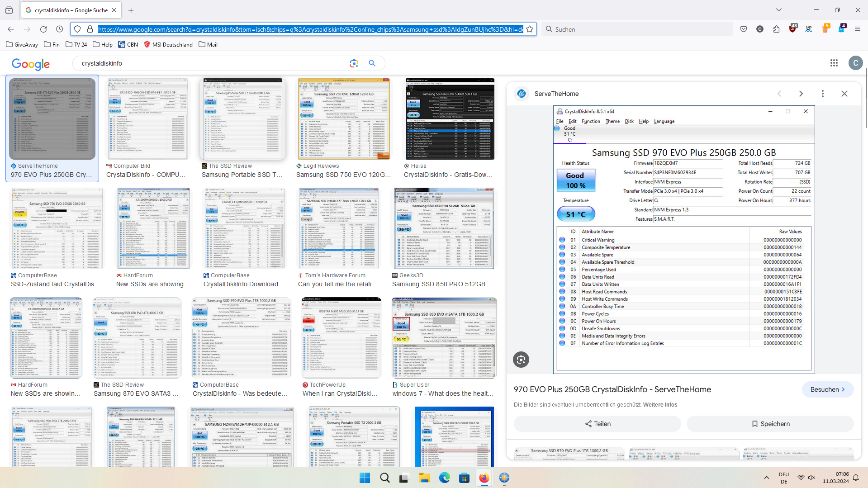Open the TV 24 bookmarks folder
The width and height of the screenshot is (868, 488).
[76, 44]
